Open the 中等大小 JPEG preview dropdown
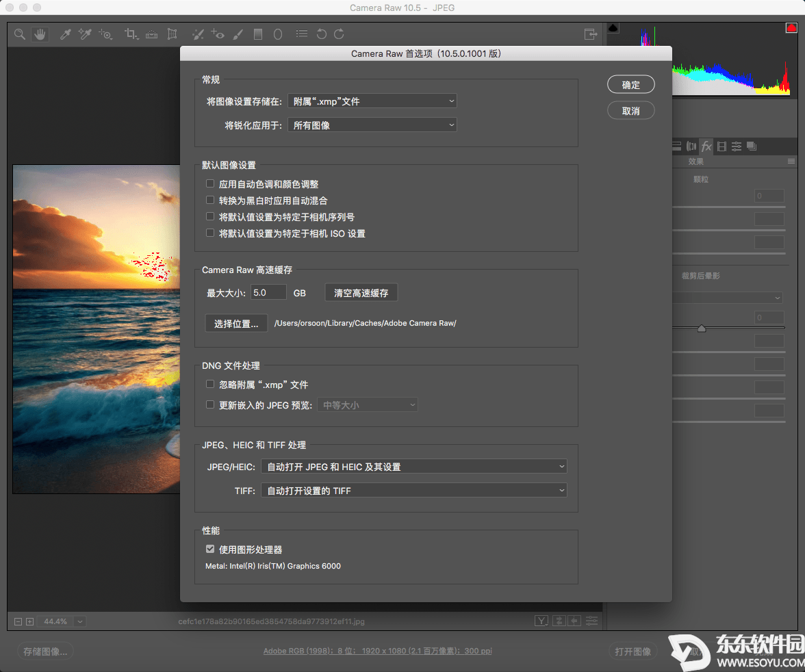Screen dimensions: 805x672 pyautogui.click(x=368, y=404)
